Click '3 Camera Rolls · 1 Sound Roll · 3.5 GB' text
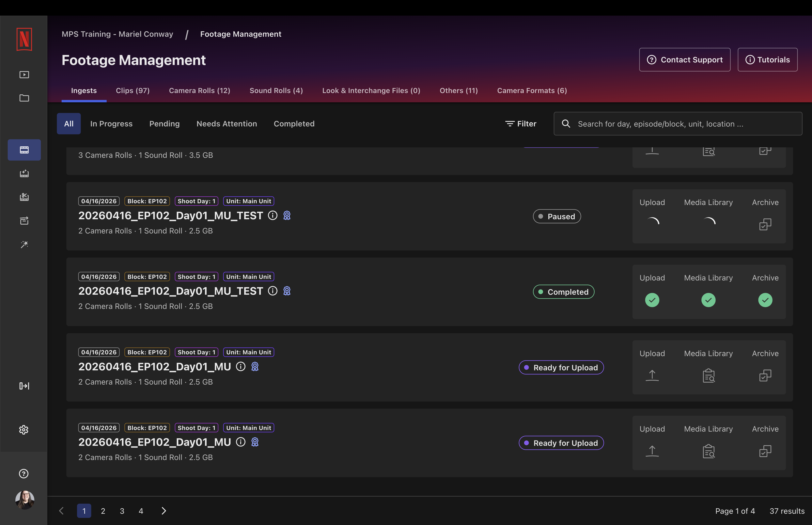This screenshot has height=525, width=812. pyautogui.click(x=146, y=155)
